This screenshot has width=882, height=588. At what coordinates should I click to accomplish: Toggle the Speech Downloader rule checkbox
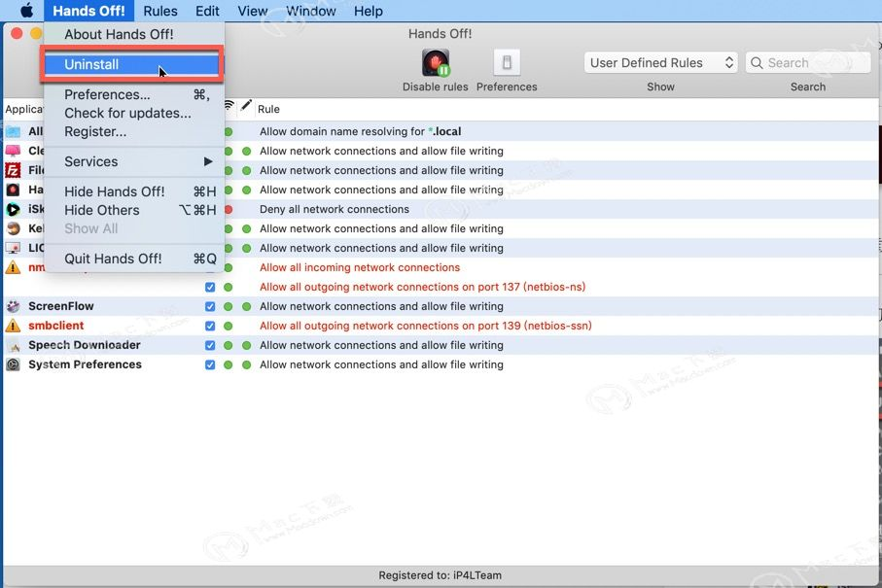[210, 345]
